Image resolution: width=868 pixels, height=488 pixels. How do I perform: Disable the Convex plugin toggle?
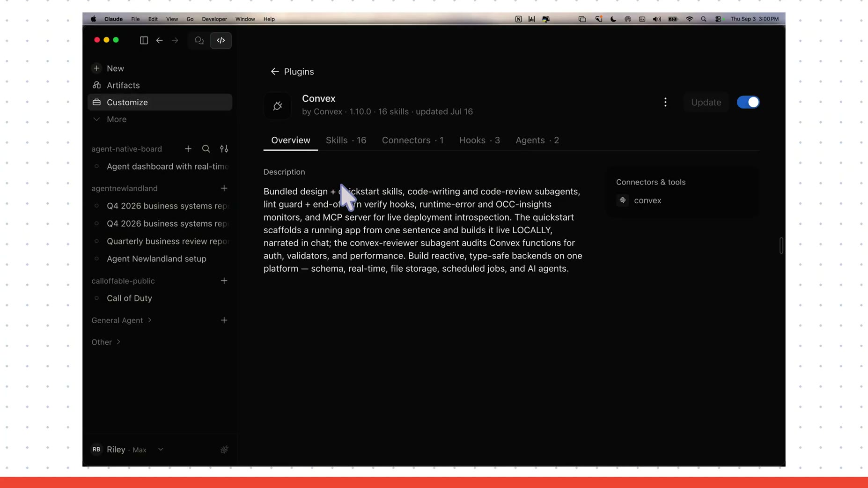click(x=748, y=102)
